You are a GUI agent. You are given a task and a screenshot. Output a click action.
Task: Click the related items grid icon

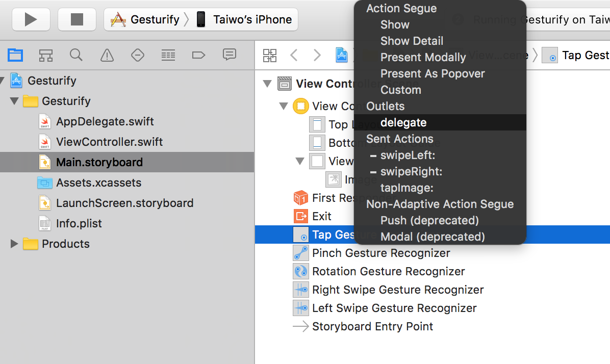coord(270,55)
